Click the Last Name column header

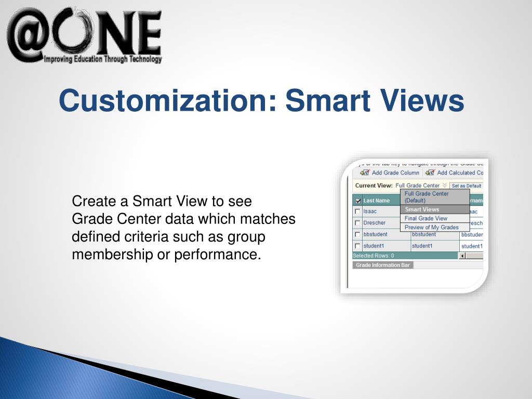click(376, 201)
